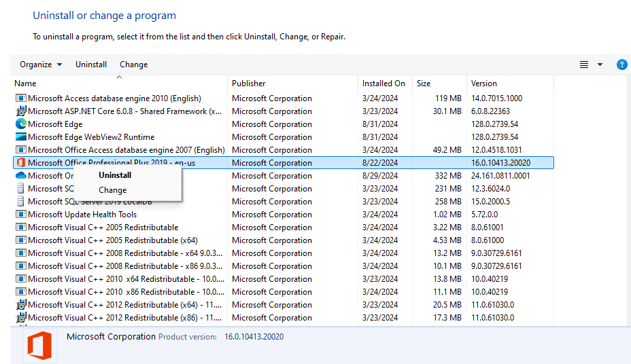Select Microsoft Access database engine 2010 (English)
This screenshot has width=631, height=364.
pyautogui.click(x=114, y=98)
